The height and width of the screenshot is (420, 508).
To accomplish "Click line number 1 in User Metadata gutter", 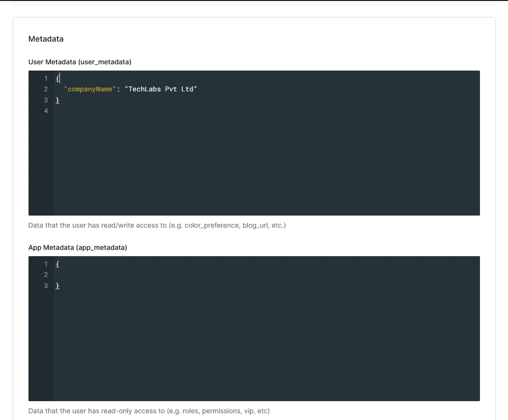I will click(x=46, y=78).
